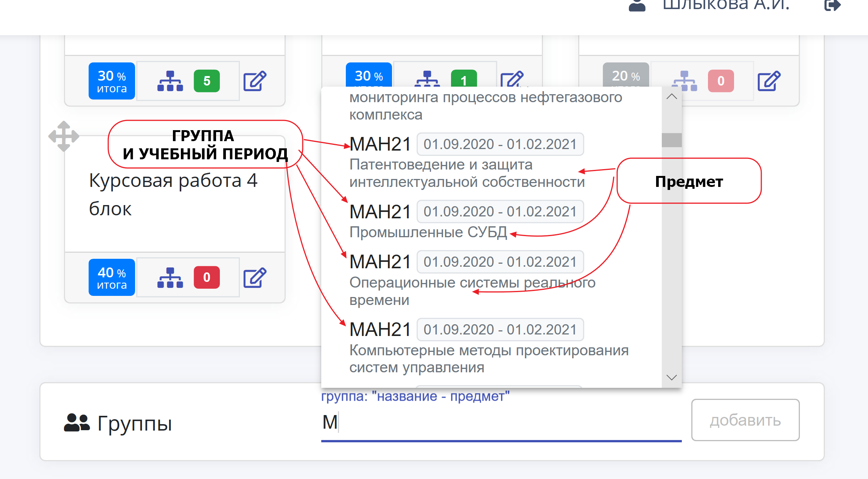This screenshot has width=868, height=479.
Task: Click the dropdown list scroll-up arrow
Action: 672,96
